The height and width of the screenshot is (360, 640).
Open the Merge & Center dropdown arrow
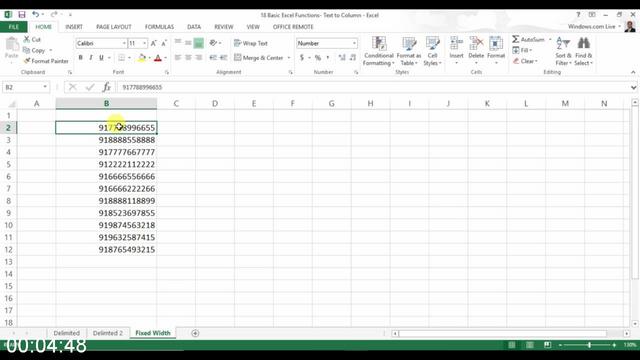289,58
